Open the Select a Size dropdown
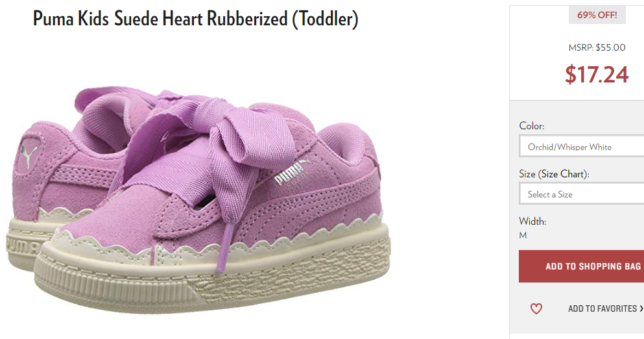The image size is (644, 339). (582, 194)
